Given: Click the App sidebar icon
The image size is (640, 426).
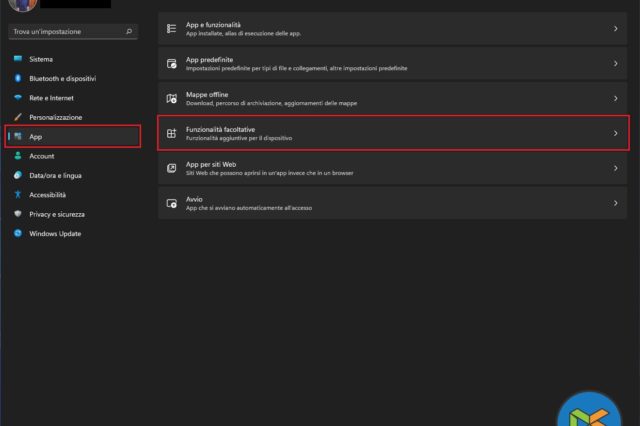Looking at the screenshot, I should click(x=18, y=136).
